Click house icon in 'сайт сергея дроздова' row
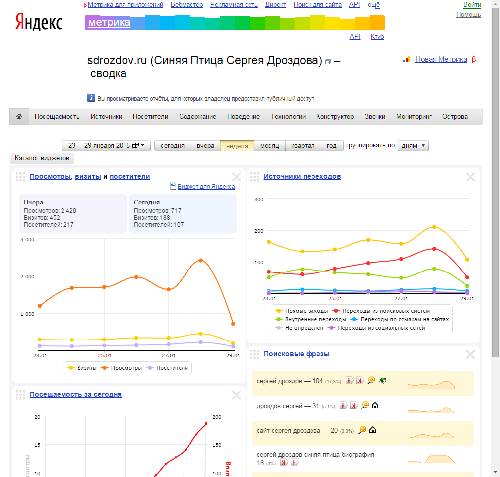This screenshot has width=500, height=477. (x=373, y=430)
